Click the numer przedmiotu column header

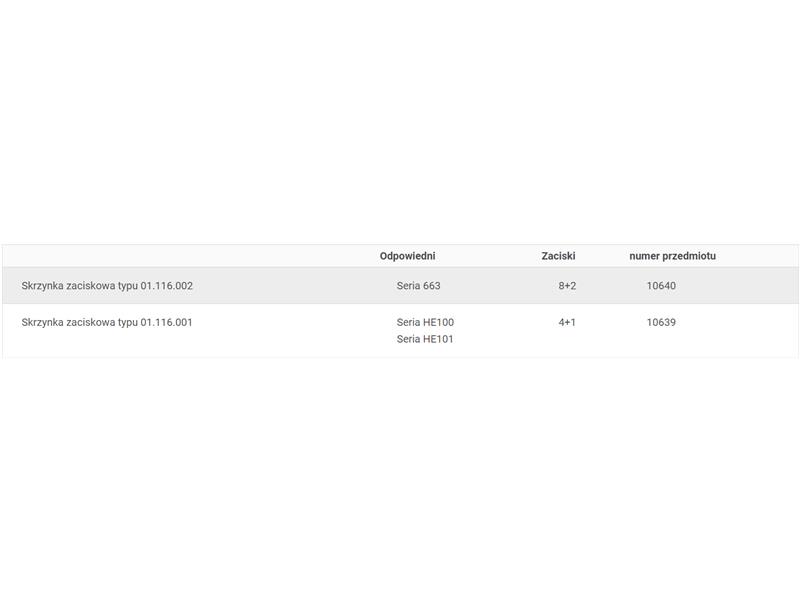672,256
